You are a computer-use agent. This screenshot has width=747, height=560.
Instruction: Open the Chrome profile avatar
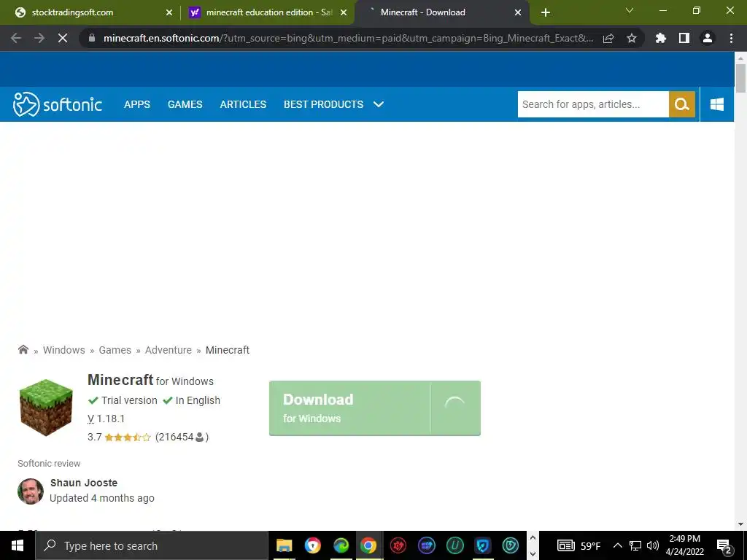pos(708,38)
